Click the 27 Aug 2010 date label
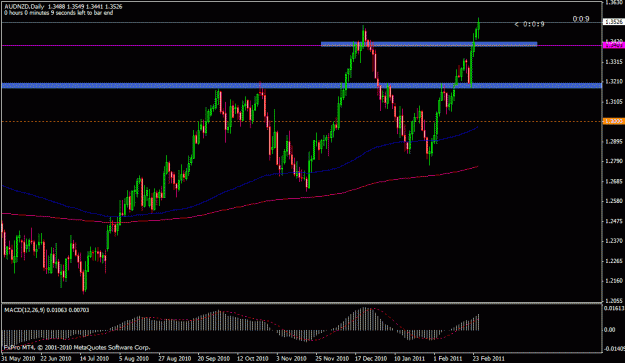This screenshot has height=363, width=625. [x=175, y=358]
